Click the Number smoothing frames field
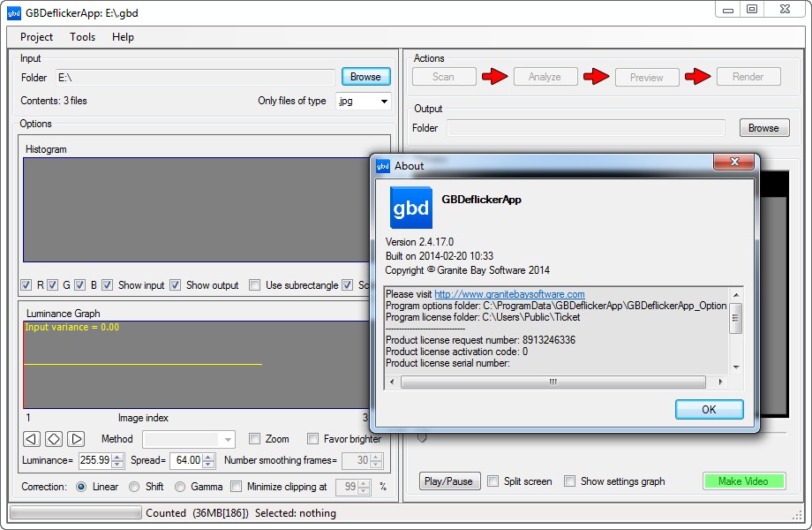 [x=357, y=460]
